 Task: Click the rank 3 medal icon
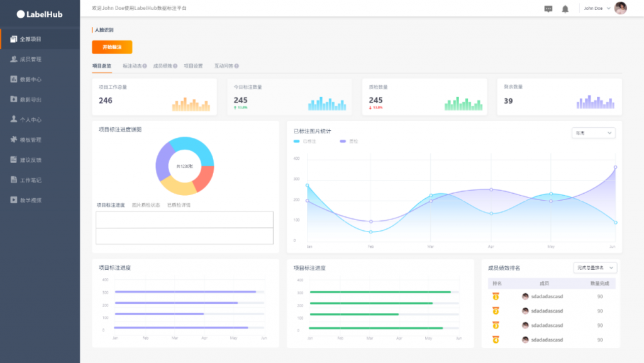[496, 325]
